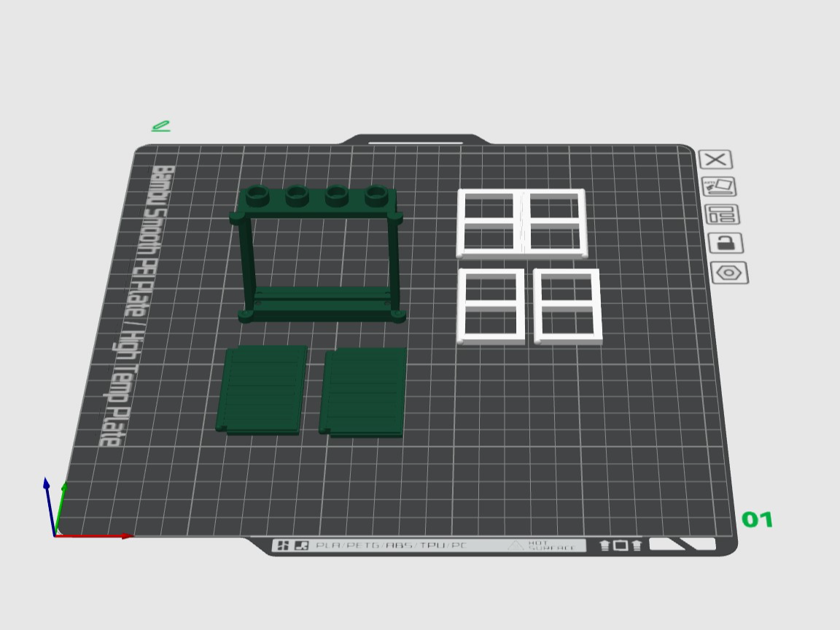Click the auto-orient plate icon
Viewport: 840px width, 630px height.
point(719,187)
